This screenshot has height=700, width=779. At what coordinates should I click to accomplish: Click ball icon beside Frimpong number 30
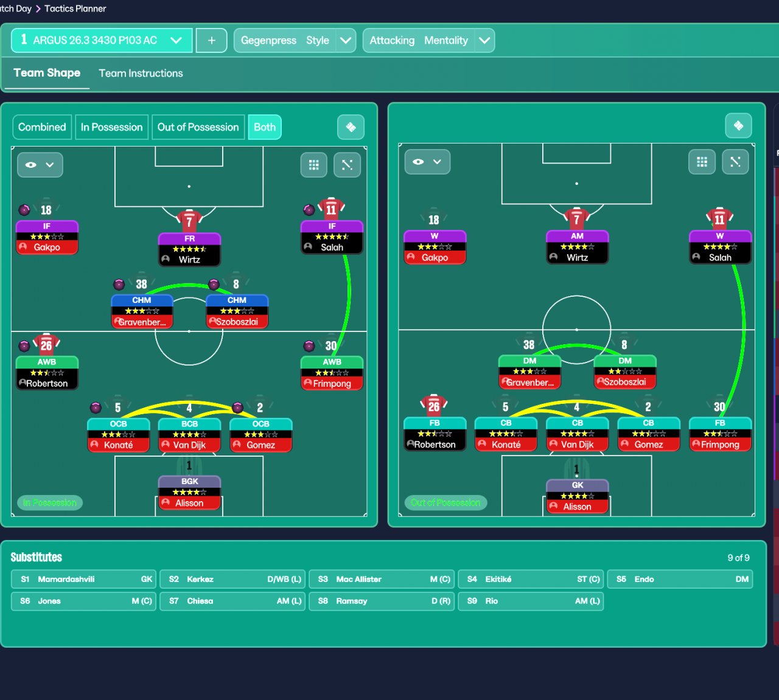click(309, 346)
